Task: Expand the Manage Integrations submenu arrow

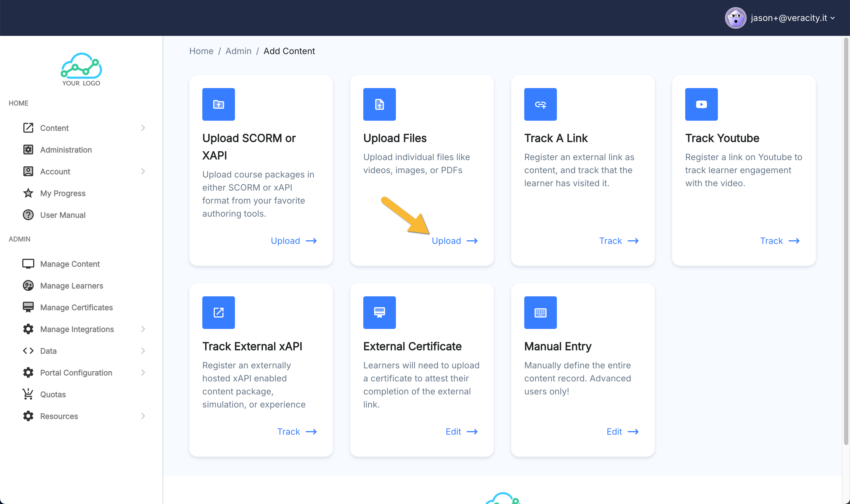Action: tap(143, 329)
